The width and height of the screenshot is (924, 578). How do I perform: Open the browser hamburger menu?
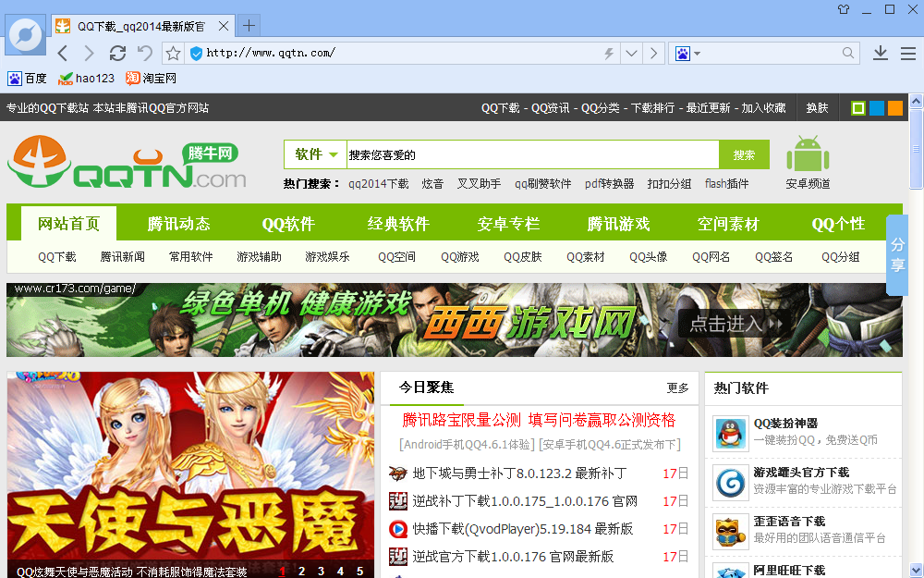click(x=908, y=54)
